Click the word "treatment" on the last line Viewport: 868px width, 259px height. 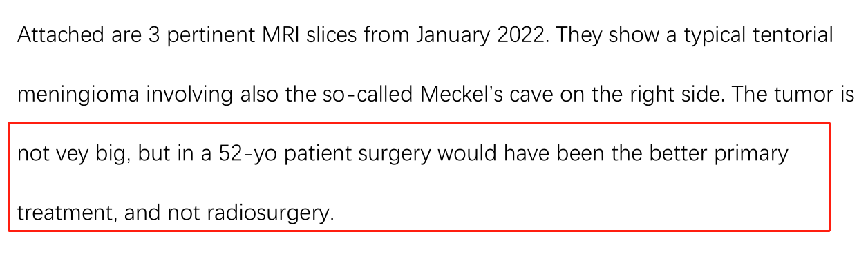tap(66, 213)
